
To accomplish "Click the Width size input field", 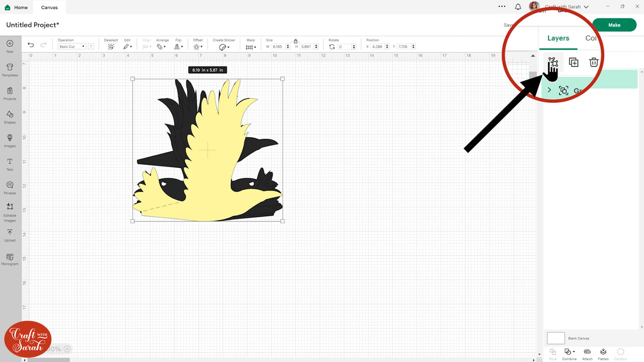I will point(278,46).
